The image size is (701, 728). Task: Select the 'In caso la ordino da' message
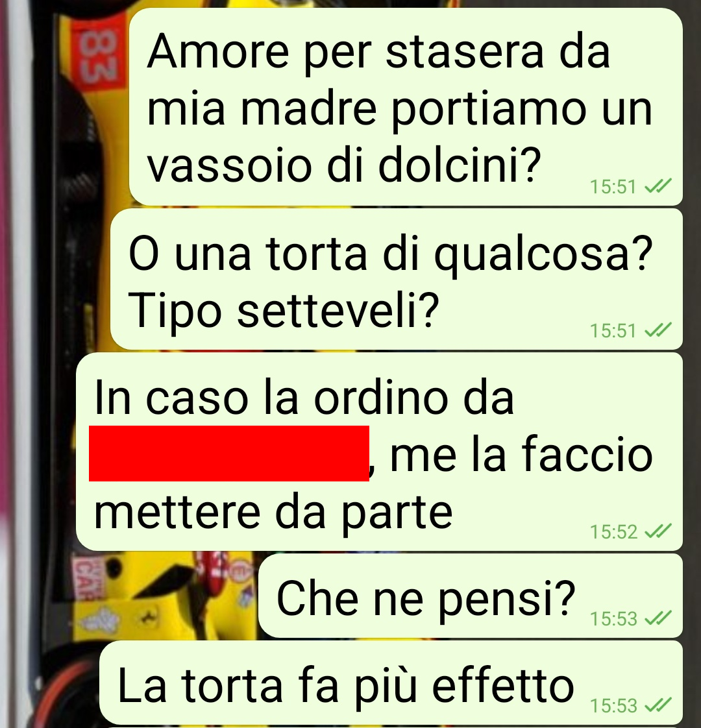(379, 452)
